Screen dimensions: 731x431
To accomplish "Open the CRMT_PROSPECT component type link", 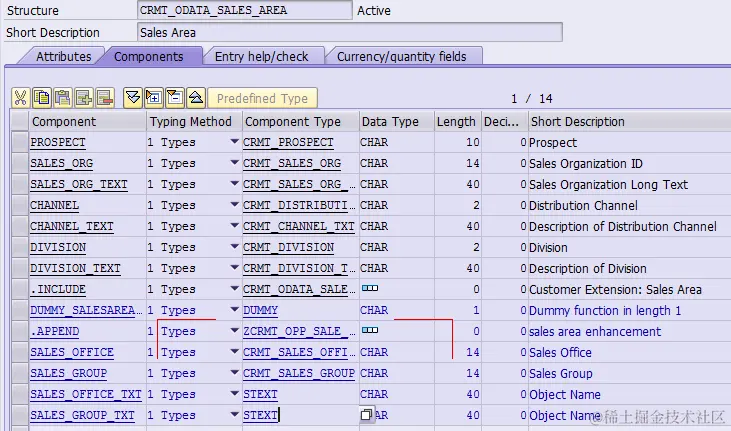I will click(288, 142).
